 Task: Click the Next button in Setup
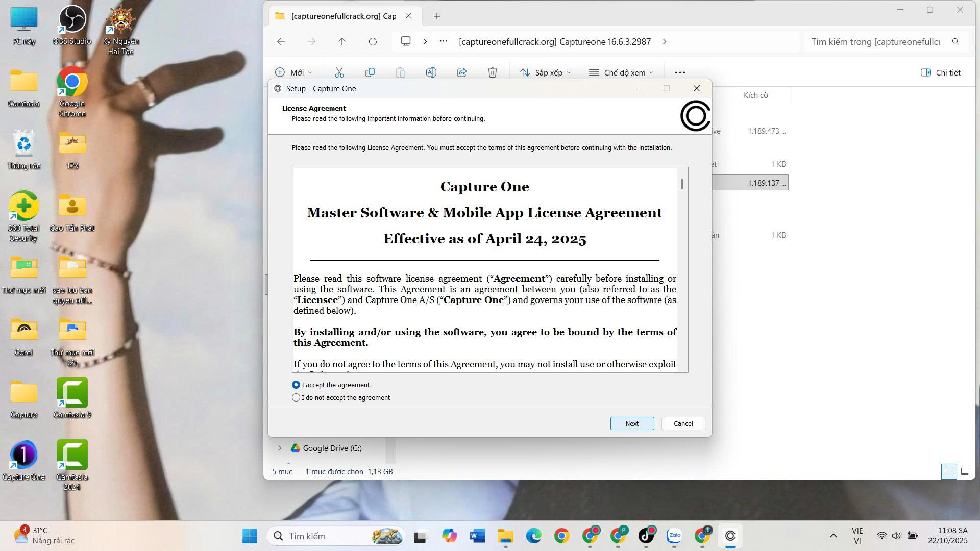click(x=632, y=423)
